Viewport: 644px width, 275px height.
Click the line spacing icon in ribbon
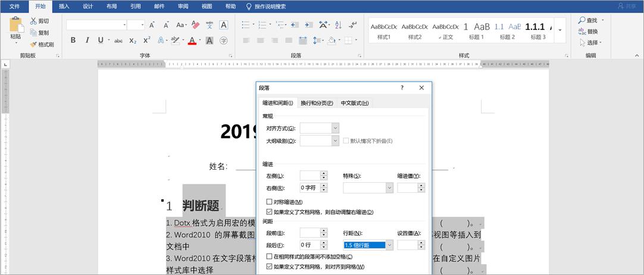click(316, 40)
